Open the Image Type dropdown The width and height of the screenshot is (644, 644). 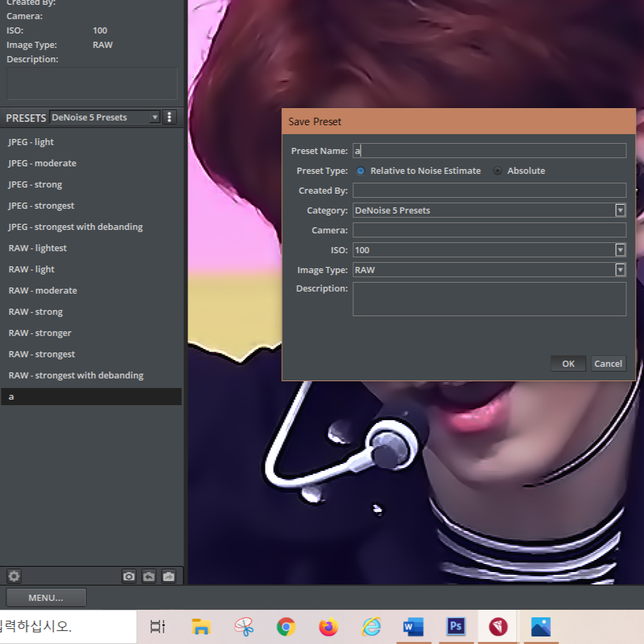click(620, 270)
